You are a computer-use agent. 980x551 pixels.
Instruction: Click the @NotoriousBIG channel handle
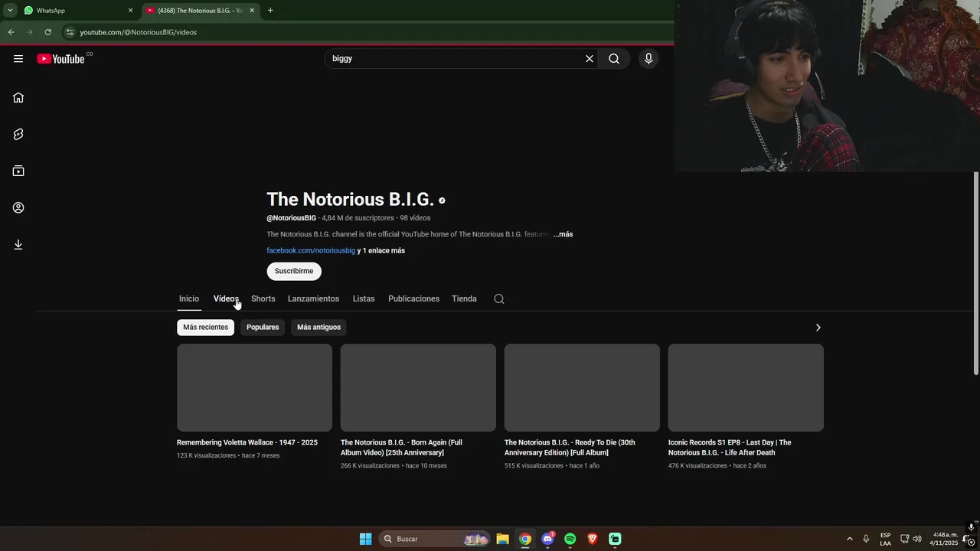click(x=291, y=218)
